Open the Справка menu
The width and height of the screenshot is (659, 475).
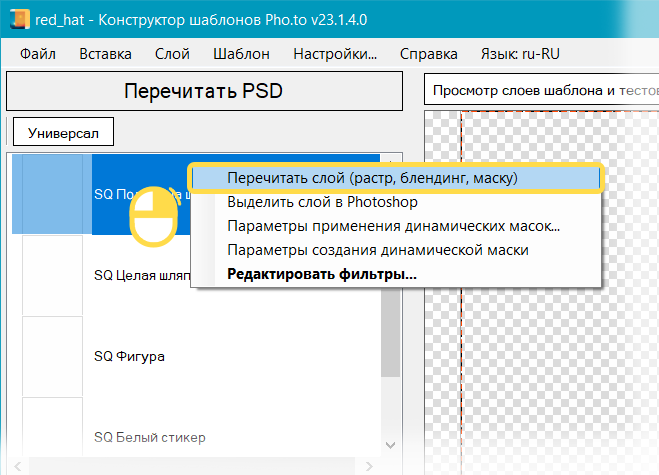428,54
